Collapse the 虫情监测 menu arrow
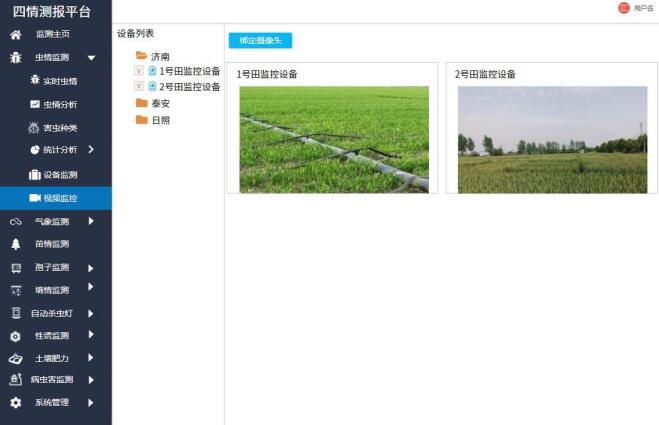The width and height of the screenshot is (659, 425). pos(91,58)
